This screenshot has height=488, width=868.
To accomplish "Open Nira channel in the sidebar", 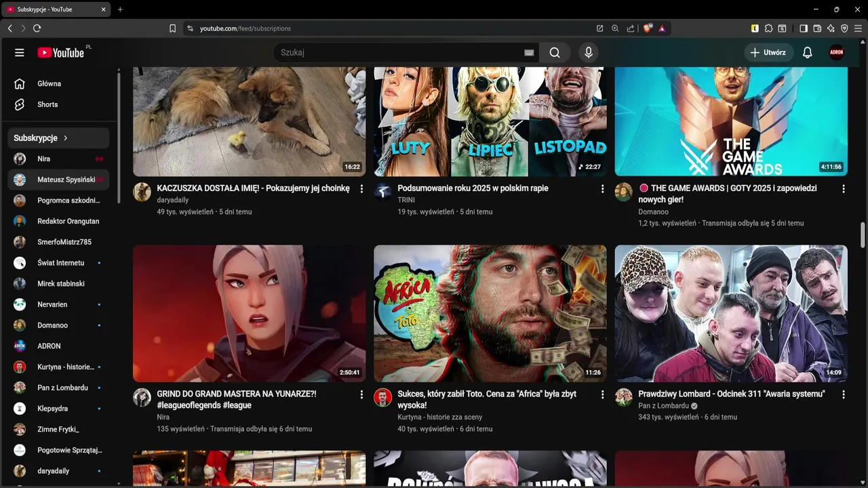I will (58, 159).
